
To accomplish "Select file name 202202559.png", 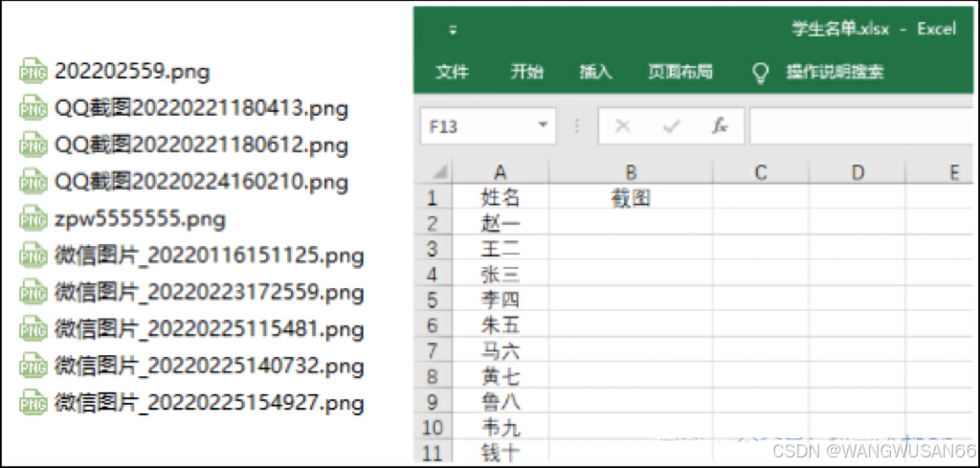I will tap(132, 73).
